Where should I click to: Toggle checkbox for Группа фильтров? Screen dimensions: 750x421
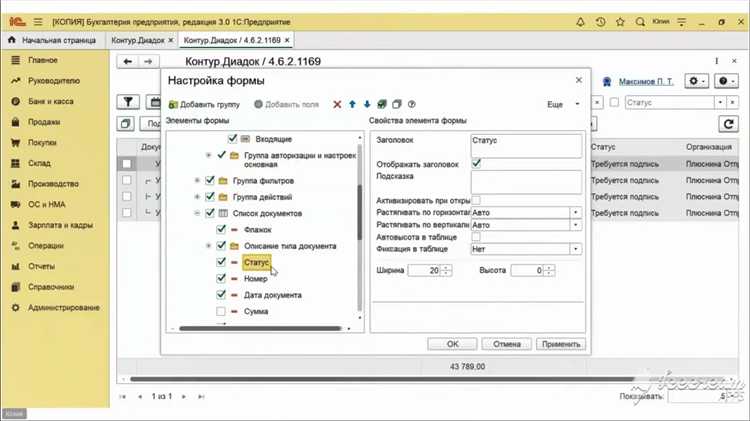[x=210, y=180]
